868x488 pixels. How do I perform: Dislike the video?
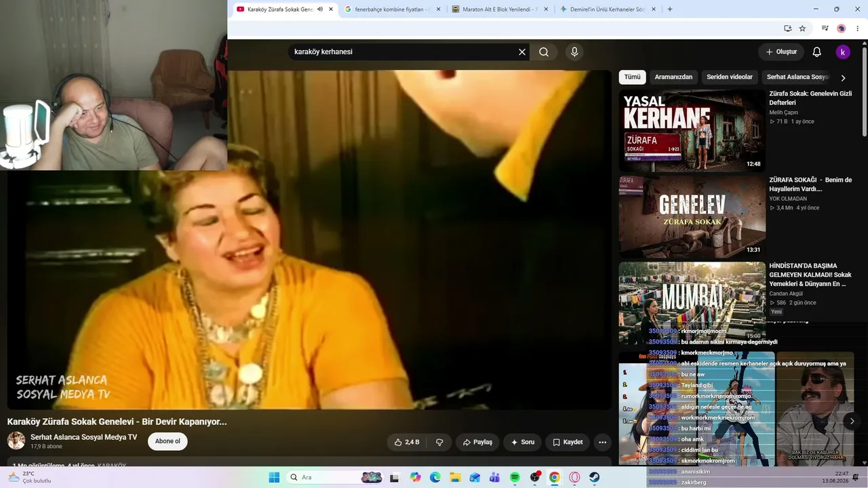(439, 442)
